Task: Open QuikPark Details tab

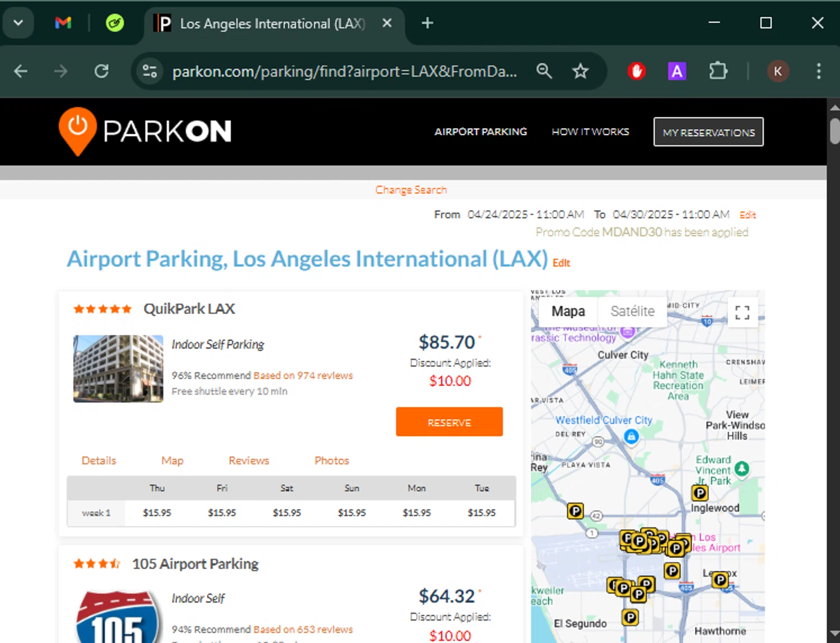Action: point(99,461)
